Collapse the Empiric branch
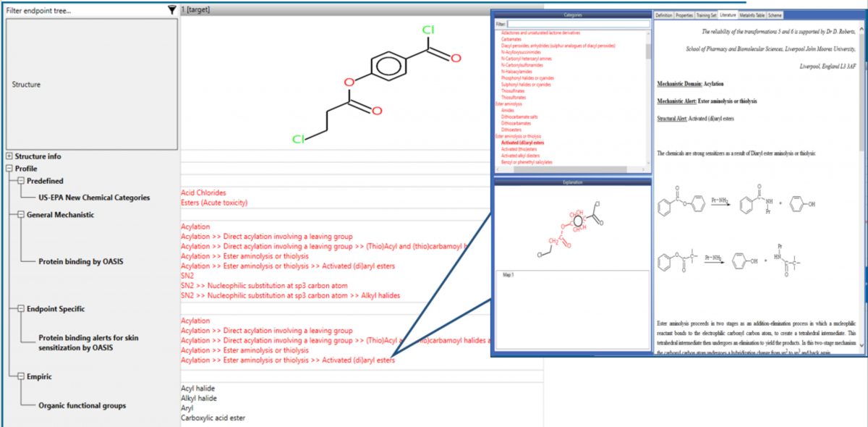The height and width of the screenshot is (427, 868). pos(21,377)
